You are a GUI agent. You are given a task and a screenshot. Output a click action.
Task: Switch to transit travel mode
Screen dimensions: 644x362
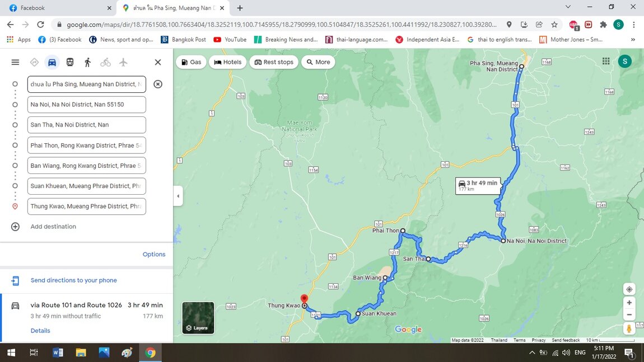tap(69, 62)
